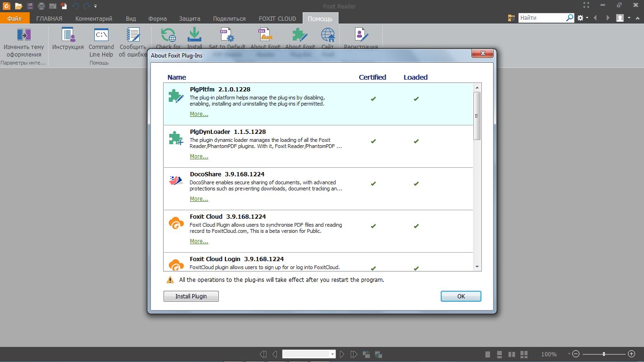Screen dimensions: 644x362
Task: Open the More... link under PlgDynLoader
Action: point(199,156)
